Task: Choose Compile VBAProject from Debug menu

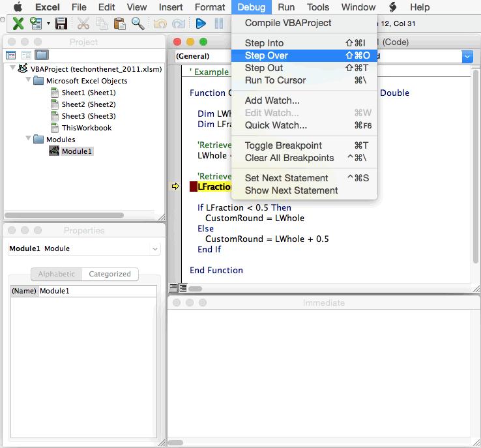Action: coord(304,23)
